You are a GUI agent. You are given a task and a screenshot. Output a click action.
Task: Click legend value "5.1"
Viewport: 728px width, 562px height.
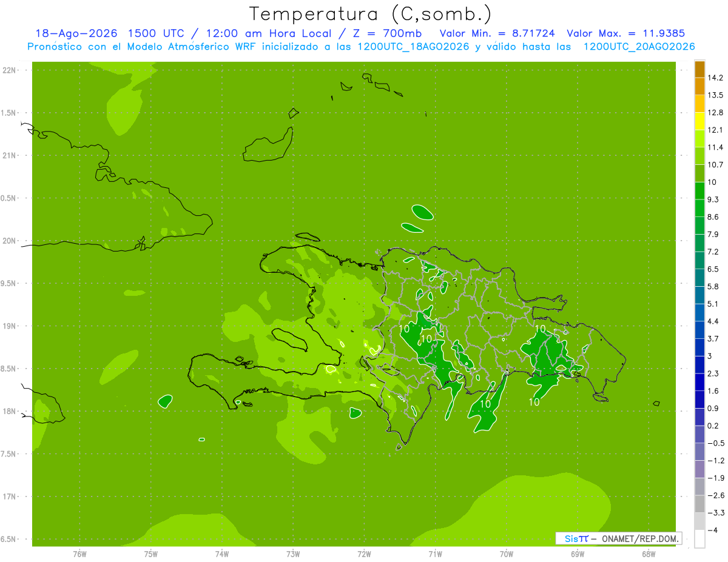pos(713,304)
